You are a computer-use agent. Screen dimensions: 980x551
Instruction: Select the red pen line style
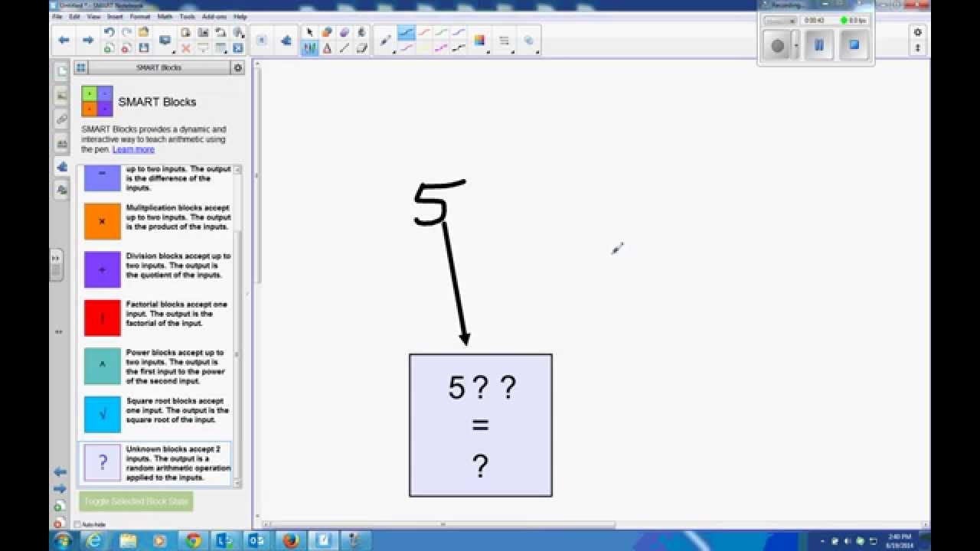(x=424, y=32)
